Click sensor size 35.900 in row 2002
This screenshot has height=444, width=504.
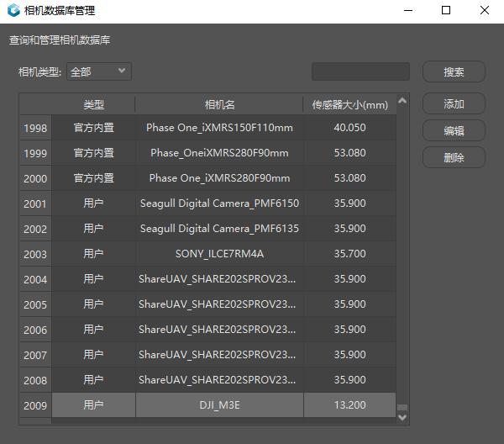coord(349,229)
